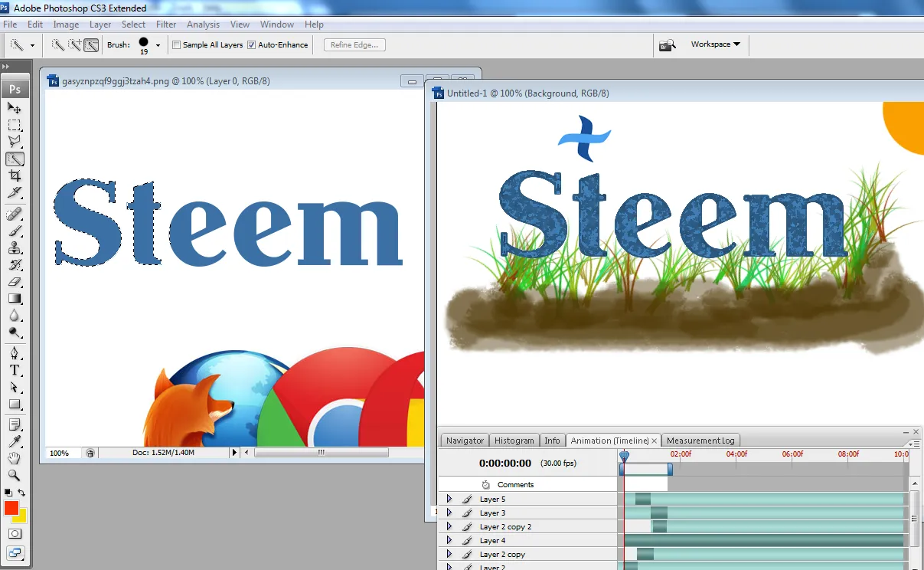Screen dimensions: 924x570
Task: Select the Path Selection tool
Action: point(15,387)
